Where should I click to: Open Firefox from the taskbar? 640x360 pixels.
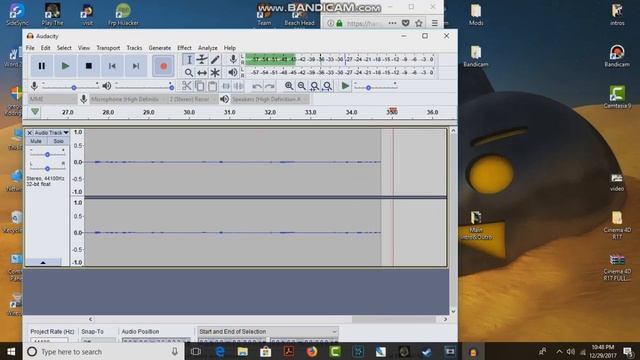pyautogui.click(x=312, y=351)
